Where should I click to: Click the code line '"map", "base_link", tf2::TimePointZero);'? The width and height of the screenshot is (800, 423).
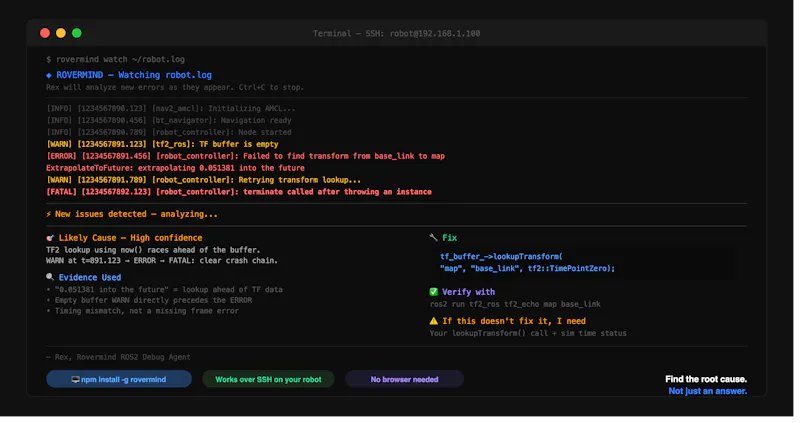(528, 269)
